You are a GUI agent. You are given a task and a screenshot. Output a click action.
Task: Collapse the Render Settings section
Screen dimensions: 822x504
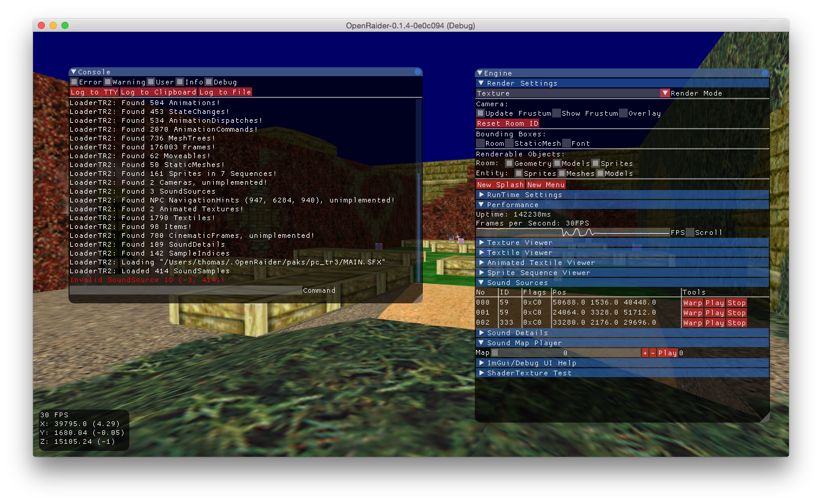point(622,83)
